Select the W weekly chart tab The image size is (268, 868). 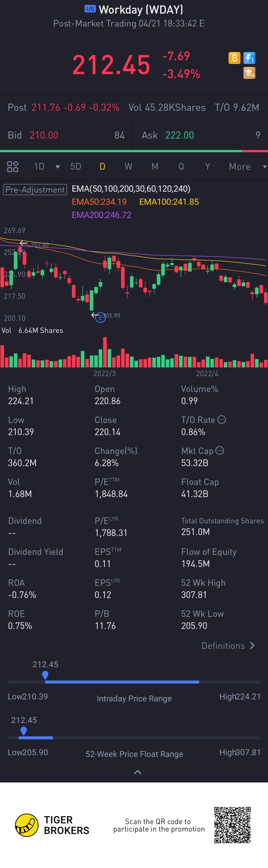pos(129,166)
